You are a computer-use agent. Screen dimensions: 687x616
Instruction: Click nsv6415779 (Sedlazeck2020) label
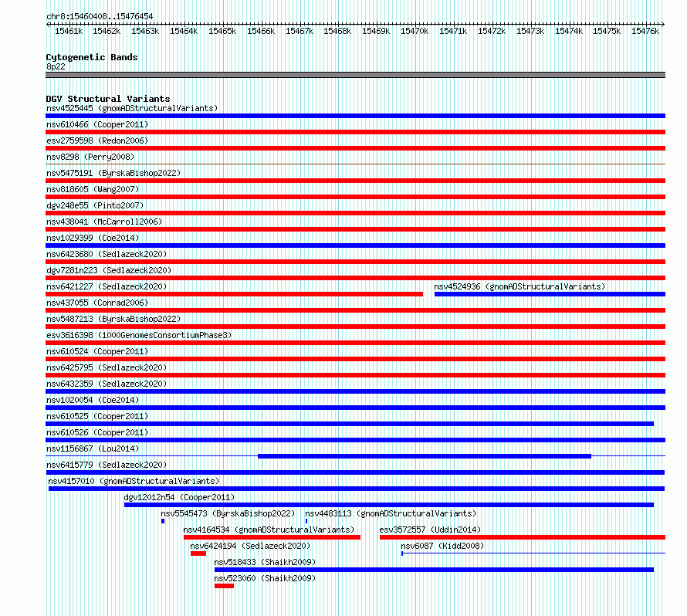tap(107, 465)
